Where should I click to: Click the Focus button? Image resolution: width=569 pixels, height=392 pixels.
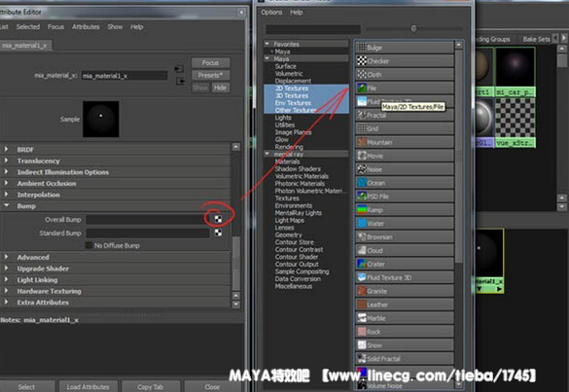(210, 63)
